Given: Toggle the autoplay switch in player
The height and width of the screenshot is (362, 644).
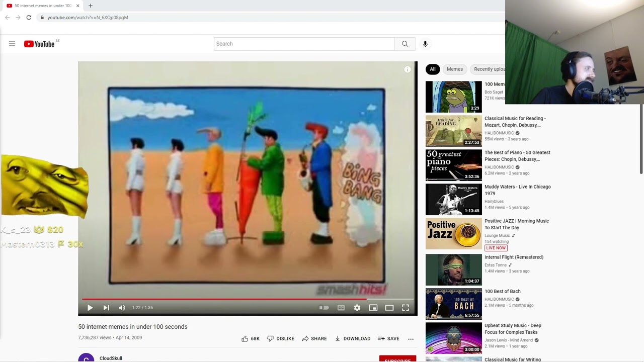Looking at the screenshot, I should pyautogui.click(x=324, y=308).
